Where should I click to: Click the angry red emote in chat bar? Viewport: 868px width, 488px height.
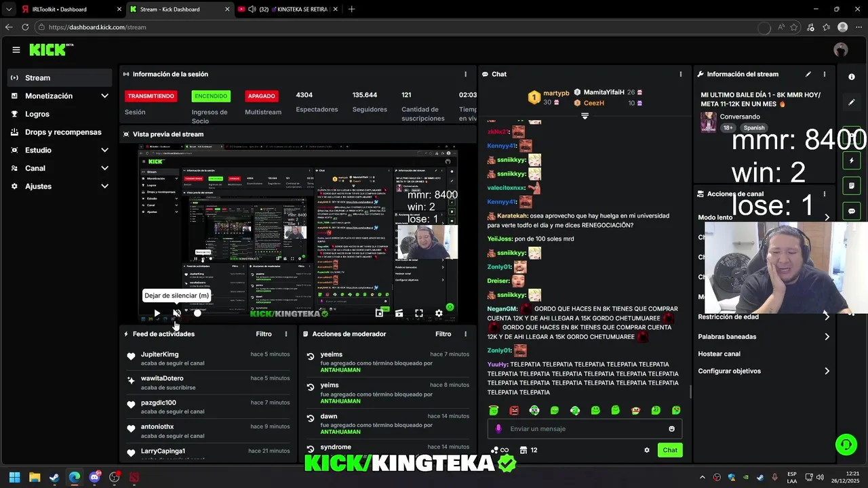click(x=514, y=410)
